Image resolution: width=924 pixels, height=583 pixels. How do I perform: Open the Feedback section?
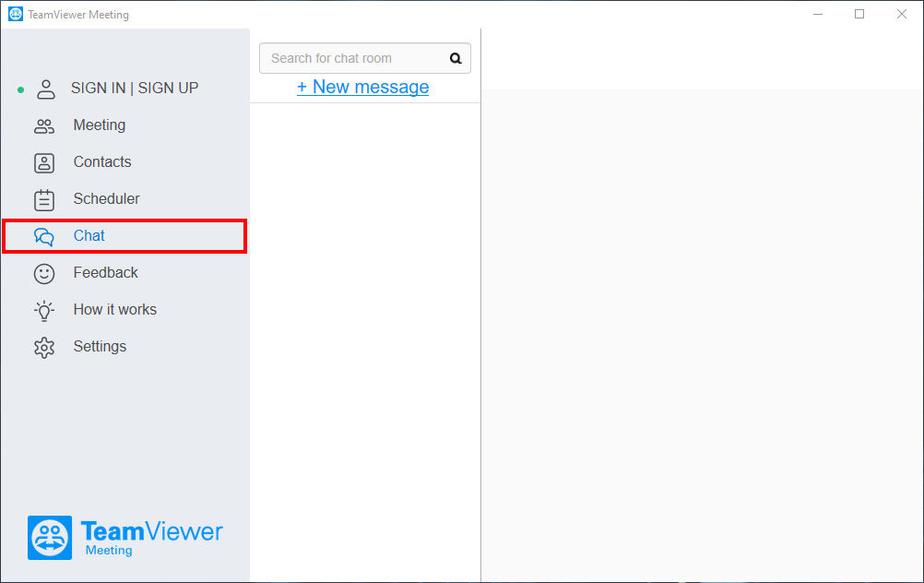click(105, 272)
